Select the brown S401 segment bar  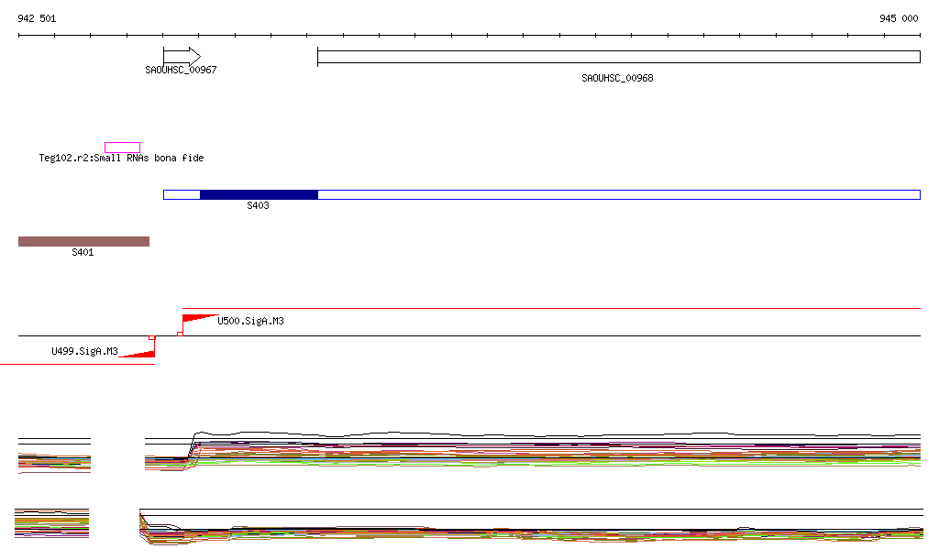click(83, 242)
